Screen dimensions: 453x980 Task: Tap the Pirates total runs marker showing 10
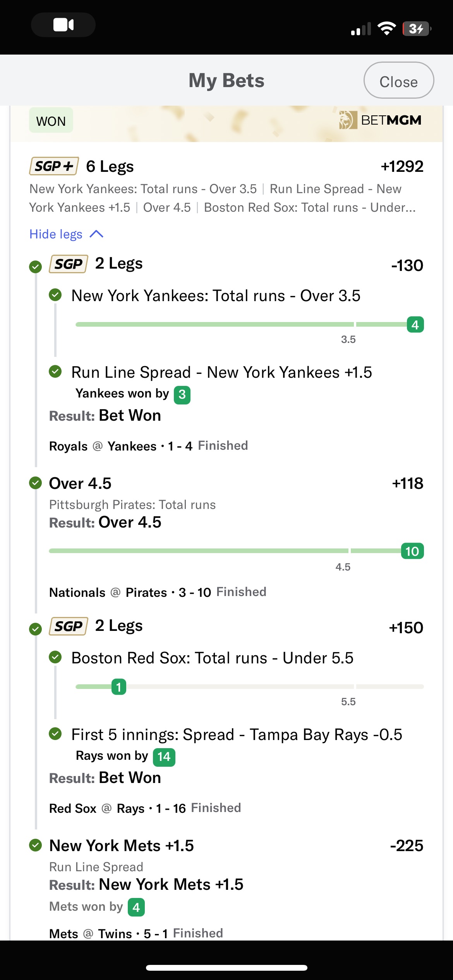412,551
